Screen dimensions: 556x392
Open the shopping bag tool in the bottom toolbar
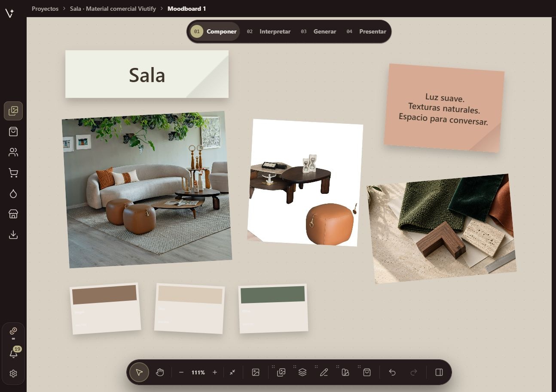point(367,372)
